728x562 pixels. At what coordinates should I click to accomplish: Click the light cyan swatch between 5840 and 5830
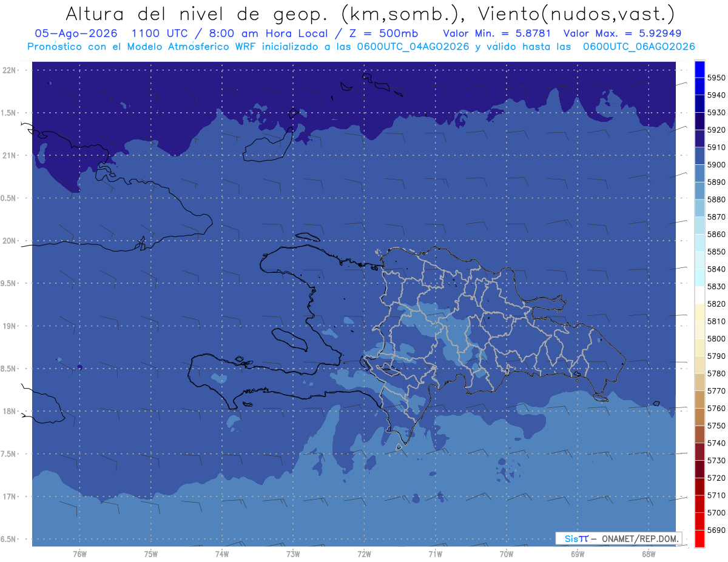[x=699, y=278]
